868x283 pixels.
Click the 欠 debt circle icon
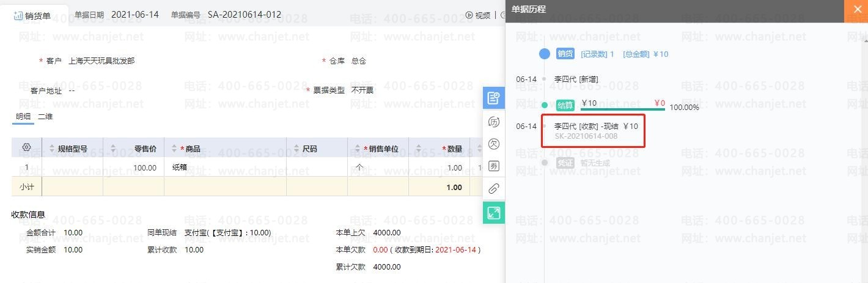[494, 144]
